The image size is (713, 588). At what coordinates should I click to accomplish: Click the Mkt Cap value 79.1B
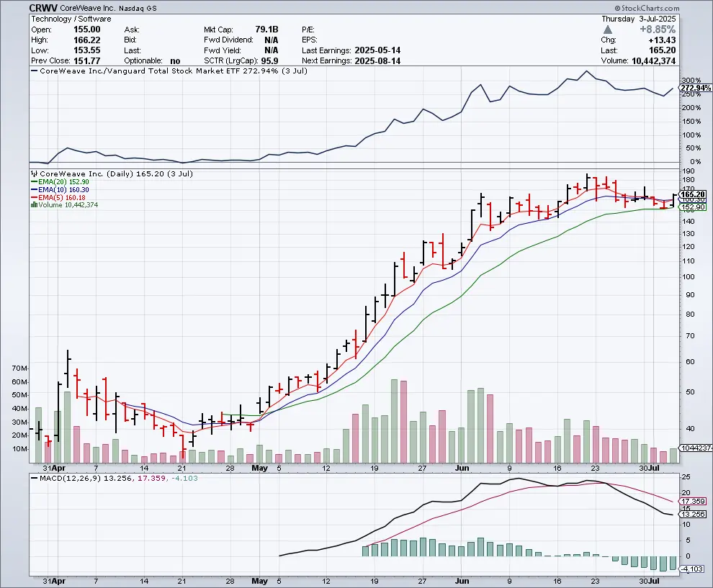pyautogui.click(x=266, y=30)
